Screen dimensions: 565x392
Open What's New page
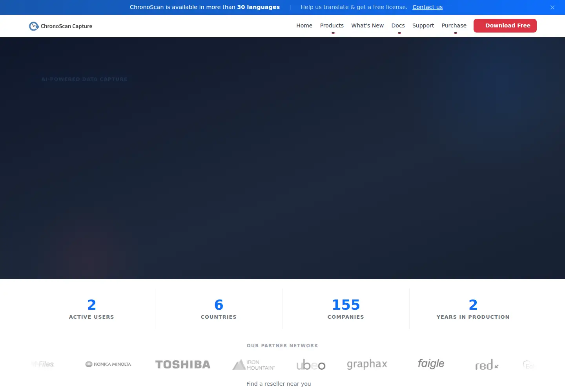[367, 25]
